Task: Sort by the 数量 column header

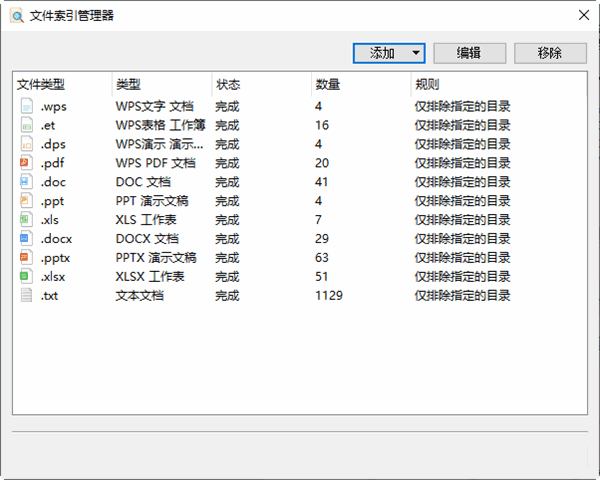Action: click(362, 84)
